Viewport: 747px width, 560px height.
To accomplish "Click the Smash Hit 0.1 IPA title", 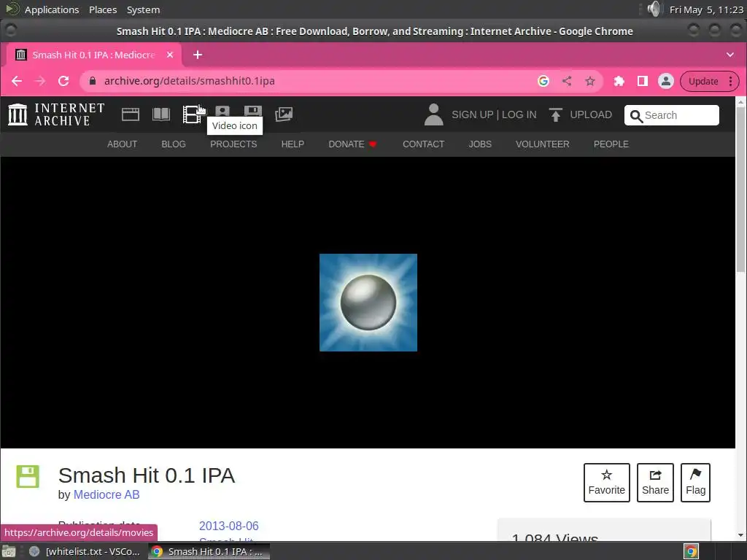I will [x=146, y=475].
